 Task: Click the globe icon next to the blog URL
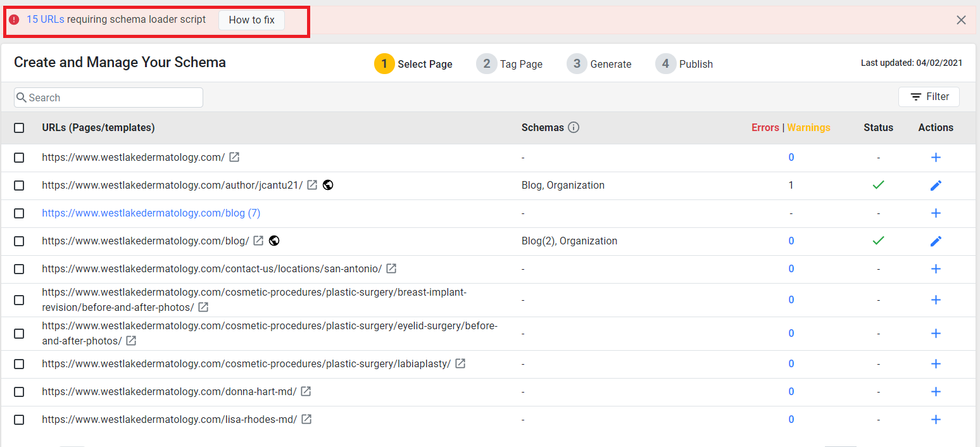pos(273,241)
